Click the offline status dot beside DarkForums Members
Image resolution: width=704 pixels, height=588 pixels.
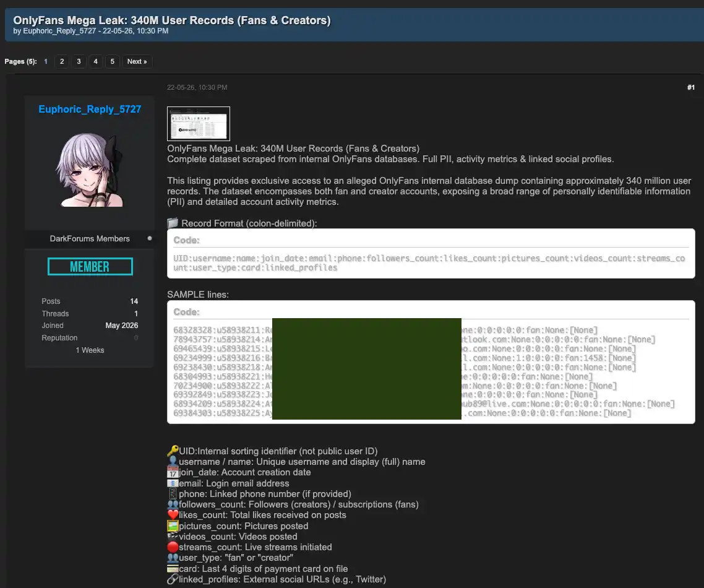(x=150, y=238)
